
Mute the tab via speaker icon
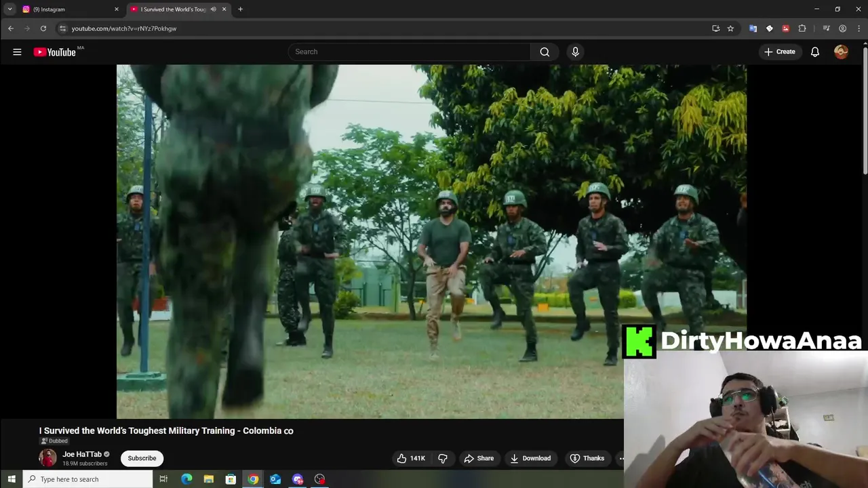click(213, 9)
